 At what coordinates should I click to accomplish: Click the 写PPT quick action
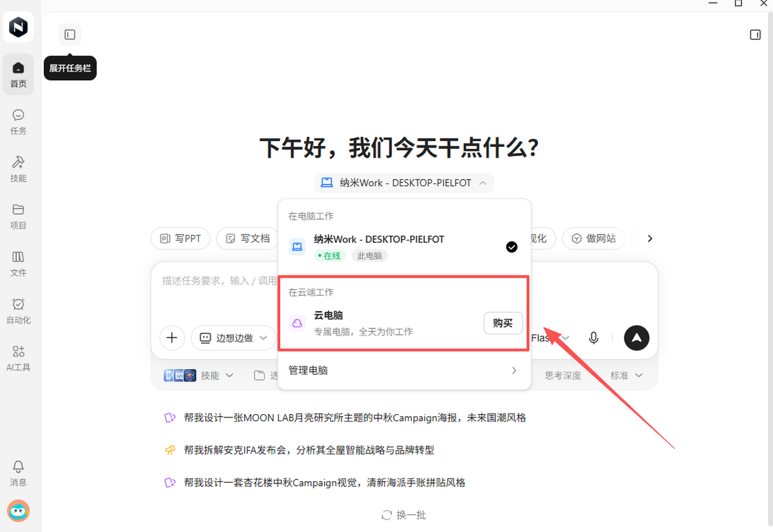tap(180, 238)
